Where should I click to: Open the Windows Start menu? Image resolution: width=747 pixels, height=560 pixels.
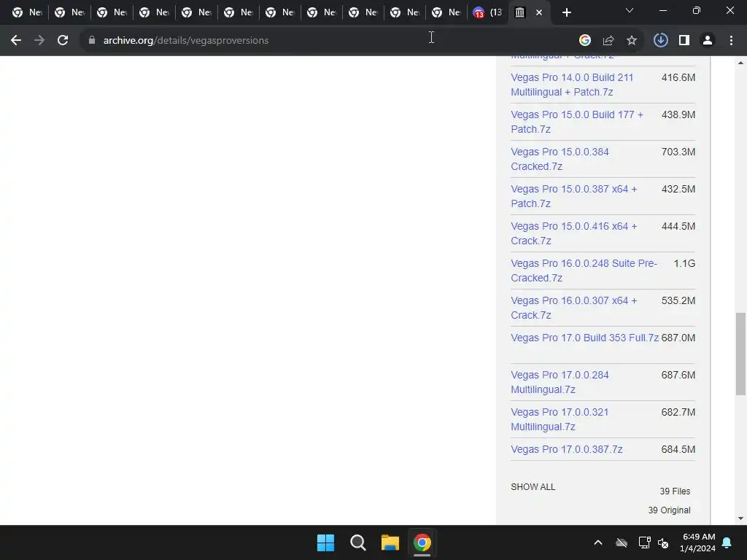326,542
